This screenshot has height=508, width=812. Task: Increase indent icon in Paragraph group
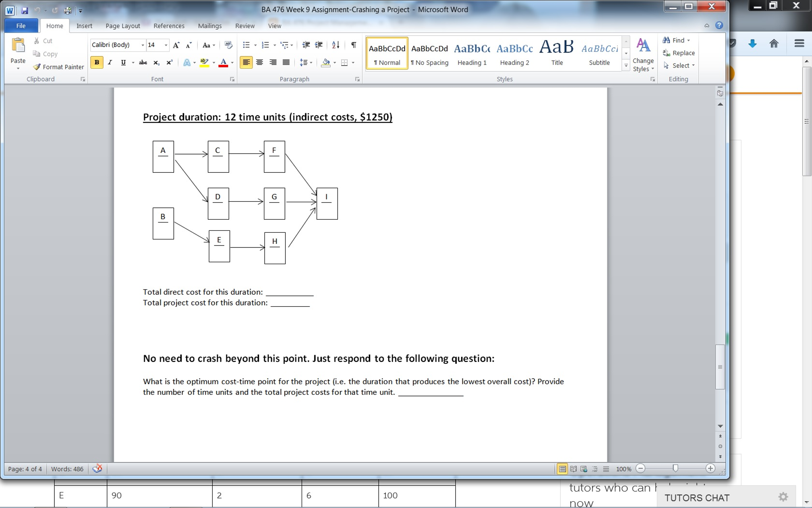(x=319, y=45)
